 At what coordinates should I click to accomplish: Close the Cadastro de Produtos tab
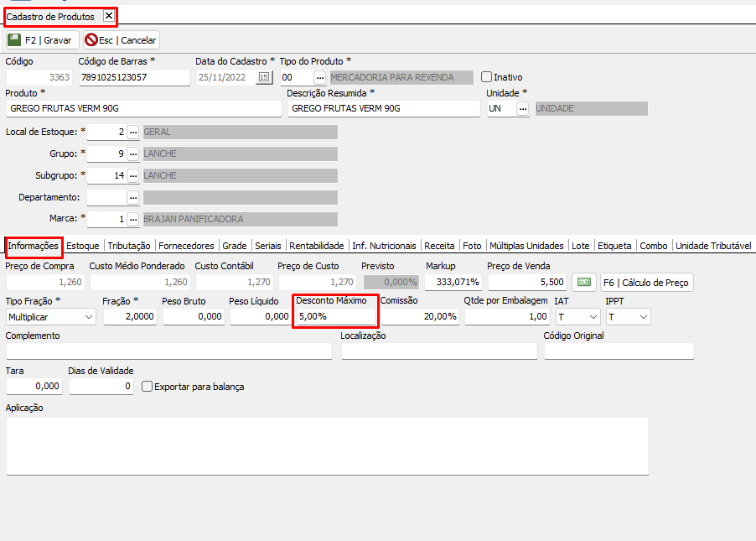[109, 16]
